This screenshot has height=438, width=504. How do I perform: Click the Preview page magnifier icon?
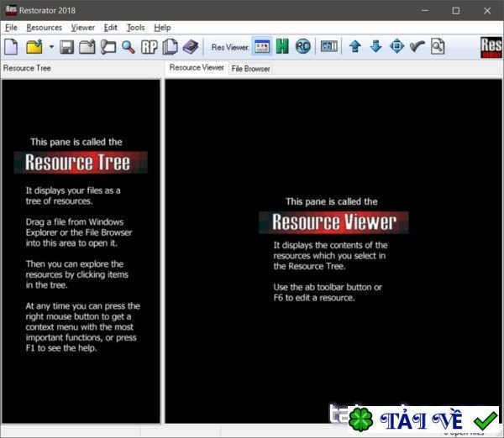(438, 47)
